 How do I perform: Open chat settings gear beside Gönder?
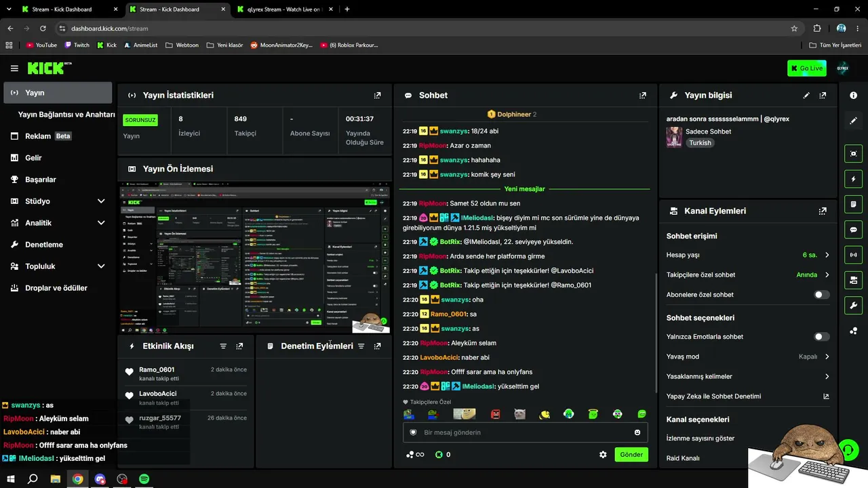[603, 455]
